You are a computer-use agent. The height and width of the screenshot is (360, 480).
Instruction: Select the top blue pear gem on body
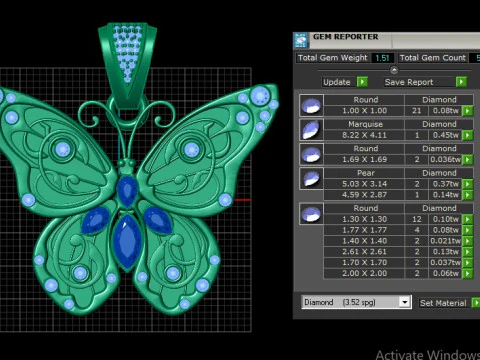pos(127,191)
